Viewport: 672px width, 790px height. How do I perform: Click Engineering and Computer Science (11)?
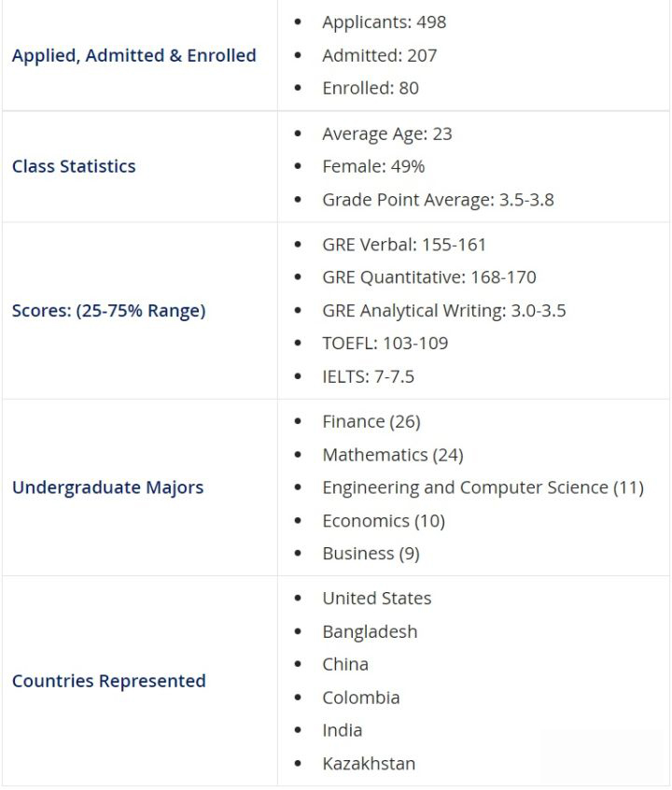(x=483, y=487)
